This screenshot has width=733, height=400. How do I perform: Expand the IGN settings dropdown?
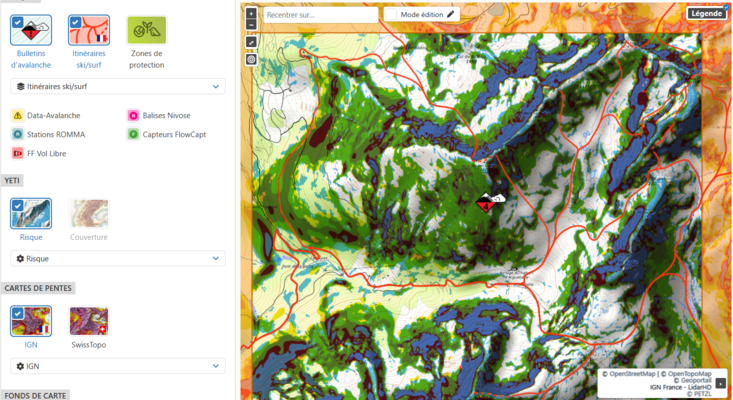tap(117, 366)
